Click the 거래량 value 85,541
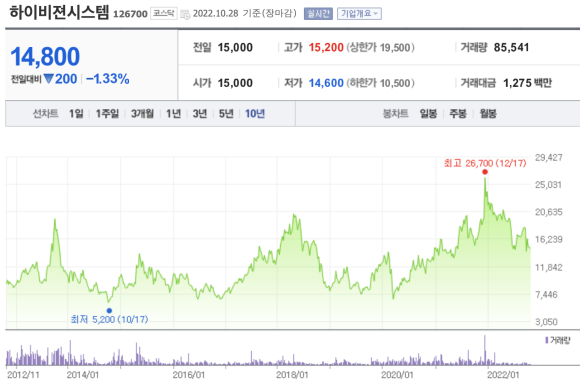 click(511, 47)
